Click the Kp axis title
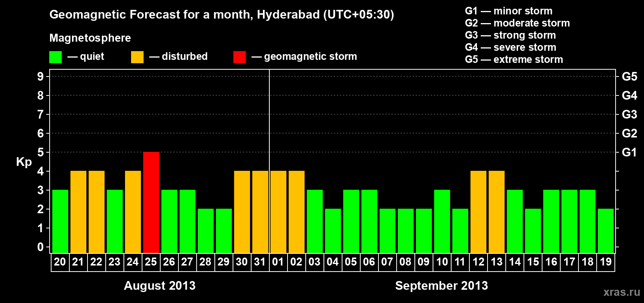Screen dimensions: 644x303 pos(24,162)
